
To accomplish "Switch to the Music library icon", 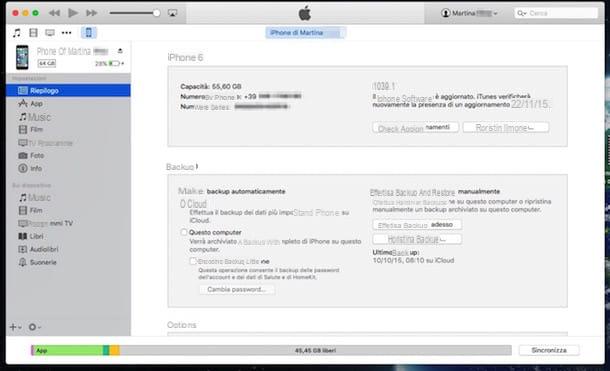I will click(x=16, y=33).
